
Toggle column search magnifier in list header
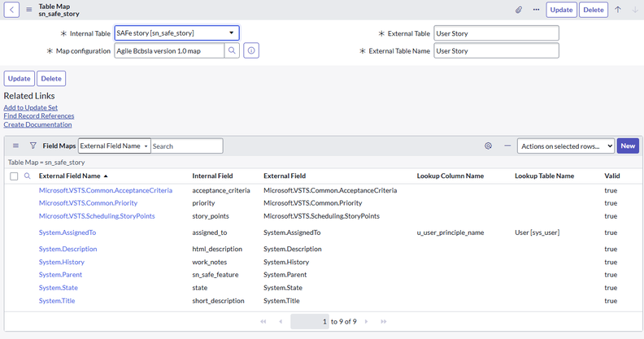tap(27, 176)
